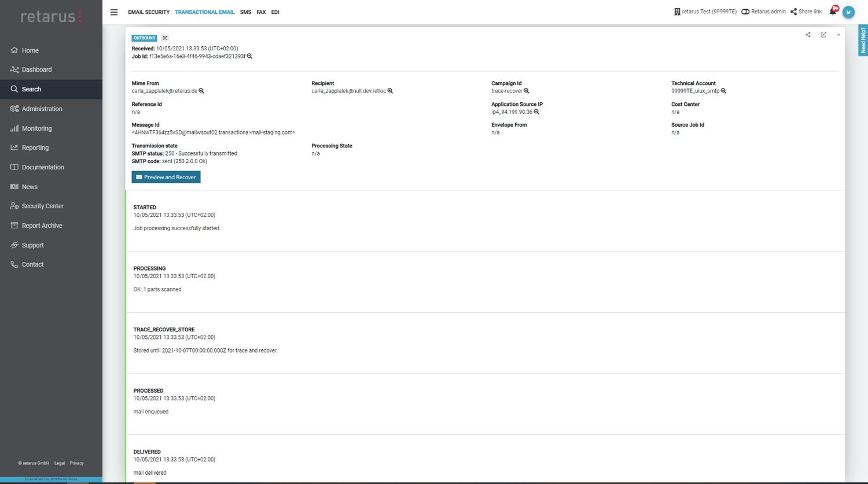This screenshot has width=868, height=484.
Task: Open the Support page
Action: click(x=33, y=245)
